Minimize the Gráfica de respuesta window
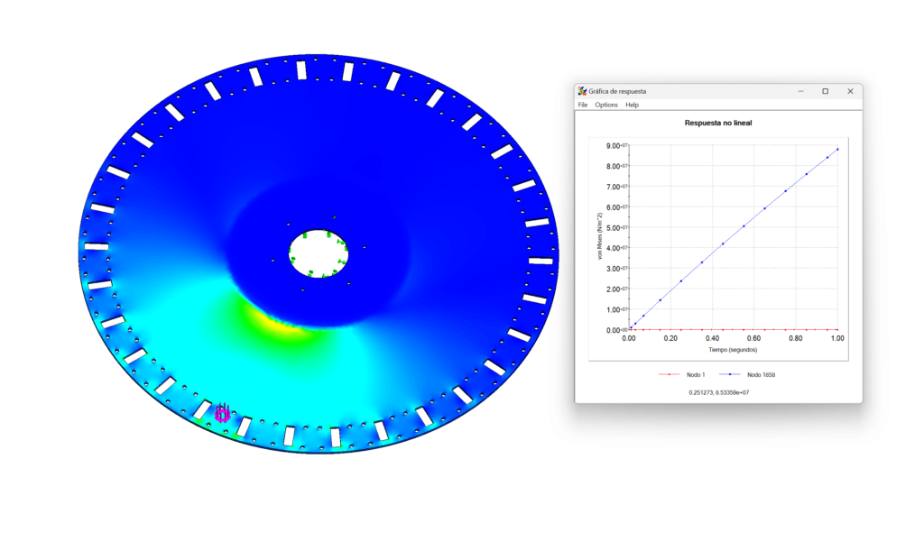The height and width of the screenshot is (560, 924). pos(801,91)
